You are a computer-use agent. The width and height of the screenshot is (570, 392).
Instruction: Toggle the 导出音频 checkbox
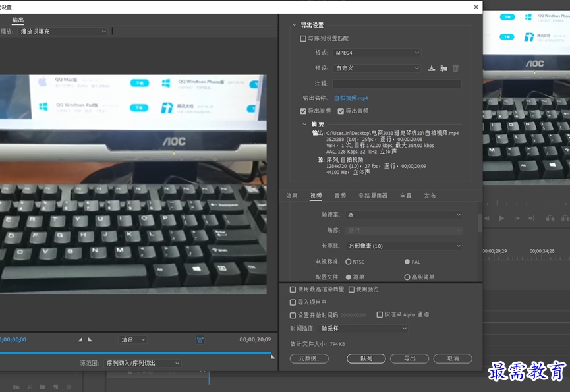point(341,111)
